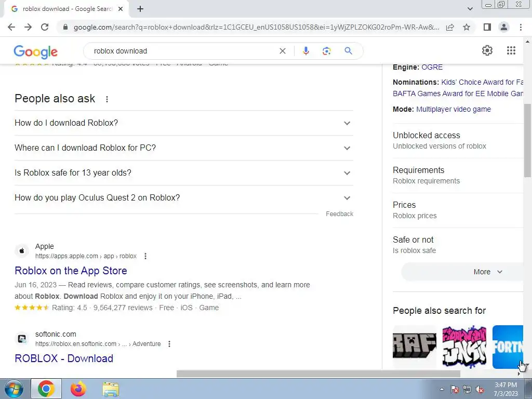Open the Requirements section
The width and height of the screenshot is (532, 399).
(x=458, y=176)
